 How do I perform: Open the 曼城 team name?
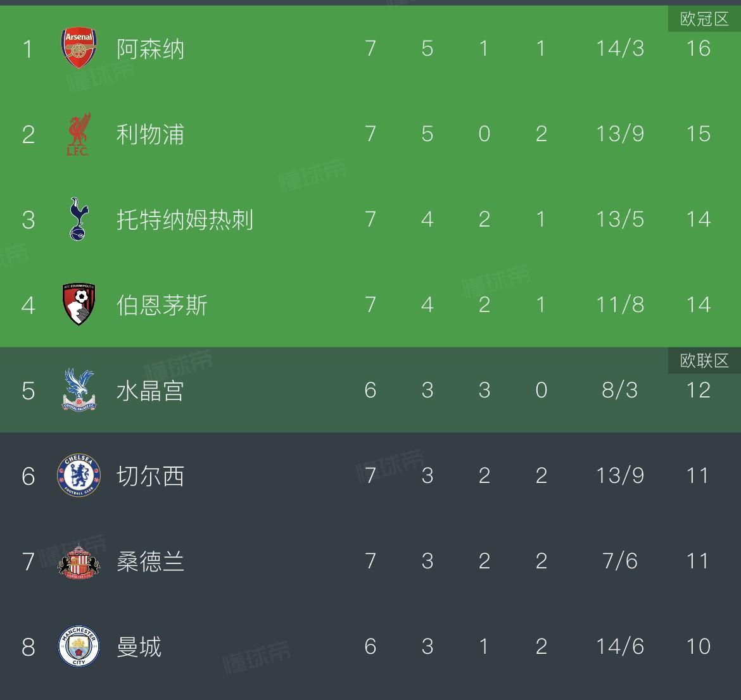(139, 647)
